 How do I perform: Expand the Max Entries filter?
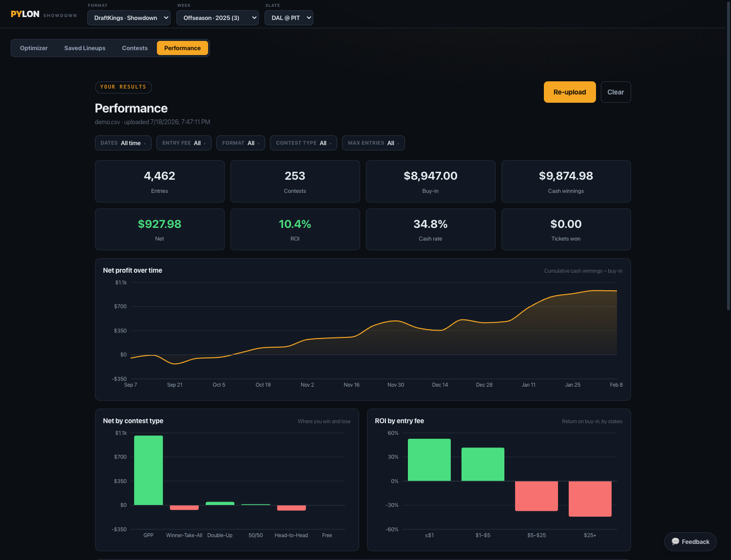pos(373,143)
